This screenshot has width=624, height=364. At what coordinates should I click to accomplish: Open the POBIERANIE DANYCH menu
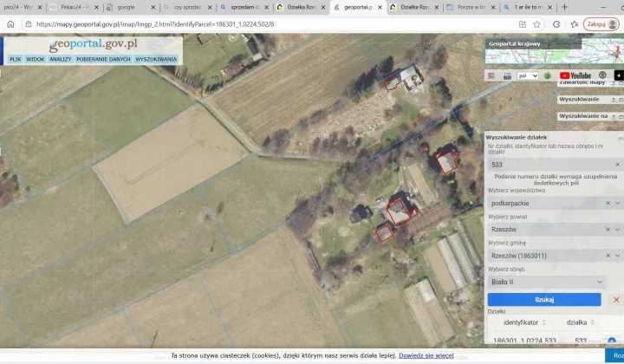pos(103,59)
